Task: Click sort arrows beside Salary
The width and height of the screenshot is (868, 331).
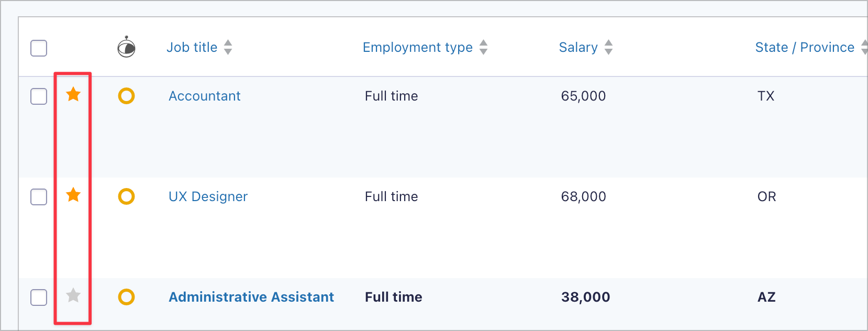Action: click(608, 47)
